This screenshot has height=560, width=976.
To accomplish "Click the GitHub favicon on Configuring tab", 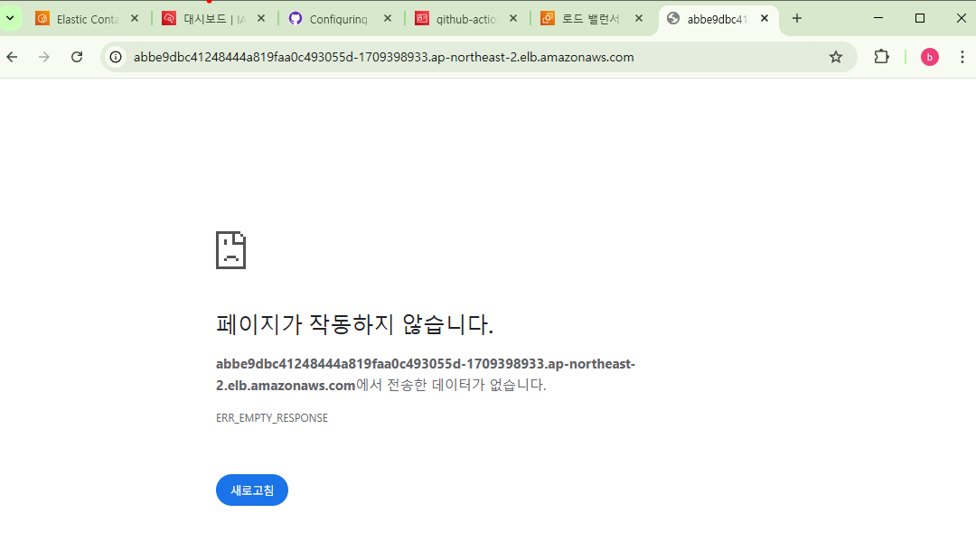I will 295,19.
